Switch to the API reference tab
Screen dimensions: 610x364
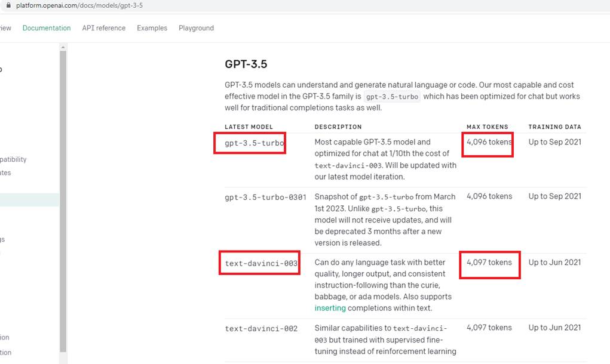click(104, 28)
